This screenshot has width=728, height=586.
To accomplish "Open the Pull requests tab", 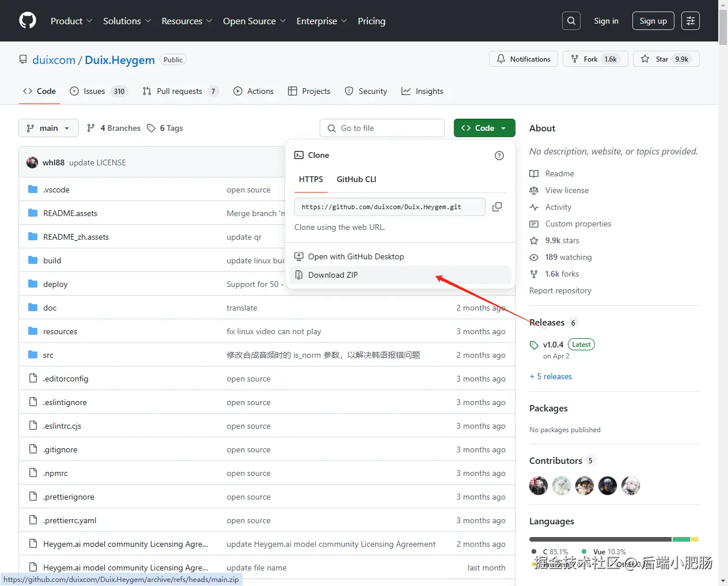I will (180, 91).
